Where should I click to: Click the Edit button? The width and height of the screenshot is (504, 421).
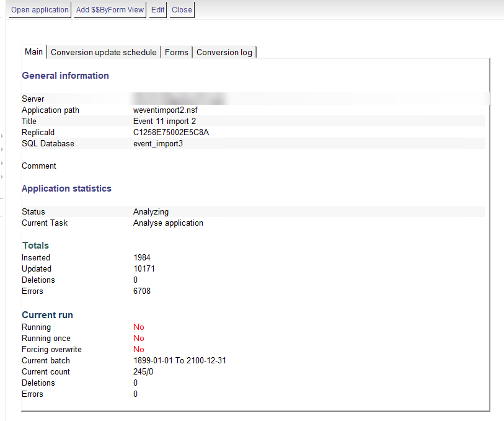[158, 10]
